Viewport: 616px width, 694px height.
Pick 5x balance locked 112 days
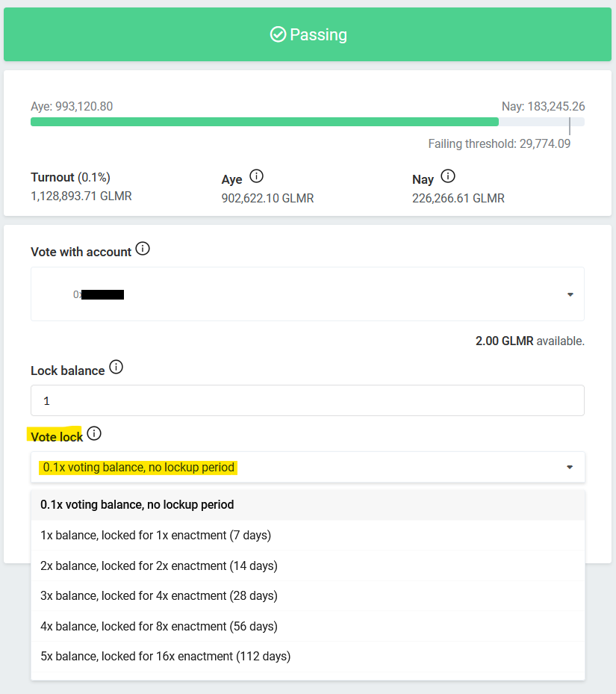308,657
